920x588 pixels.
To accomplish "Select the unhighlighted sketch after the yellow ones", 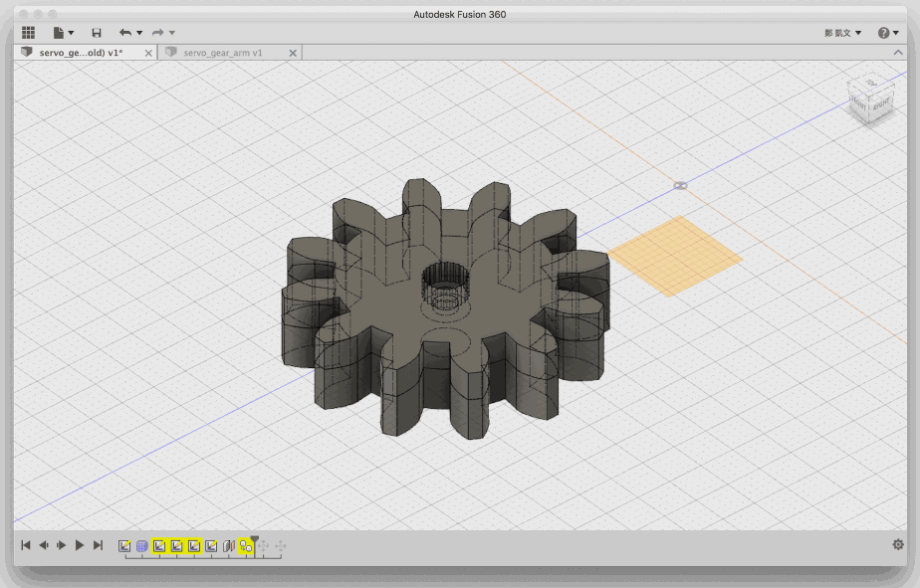I will [211, 546].
